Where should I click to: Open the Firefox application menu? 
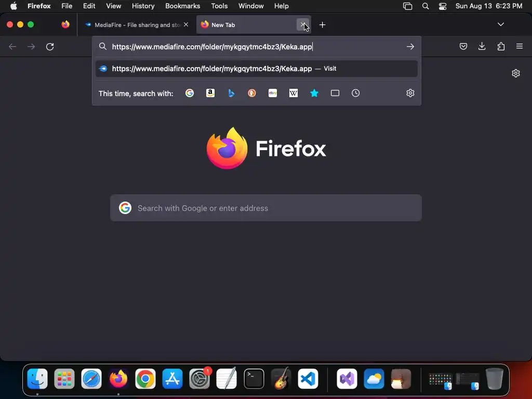[520, 46]
